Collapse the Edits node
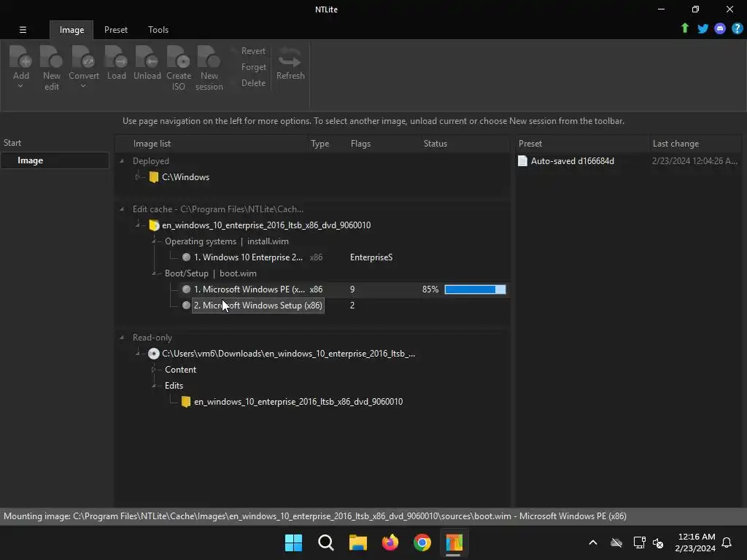The height and width of the screenshot is (560, 747). (x=154, y=386)
